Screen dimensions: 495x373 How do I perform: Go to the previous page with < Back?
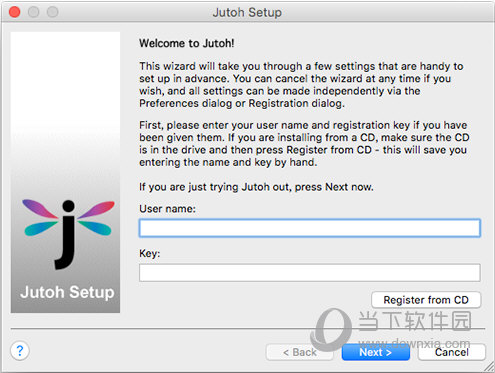pyautogui.click(x=300, y=352)
